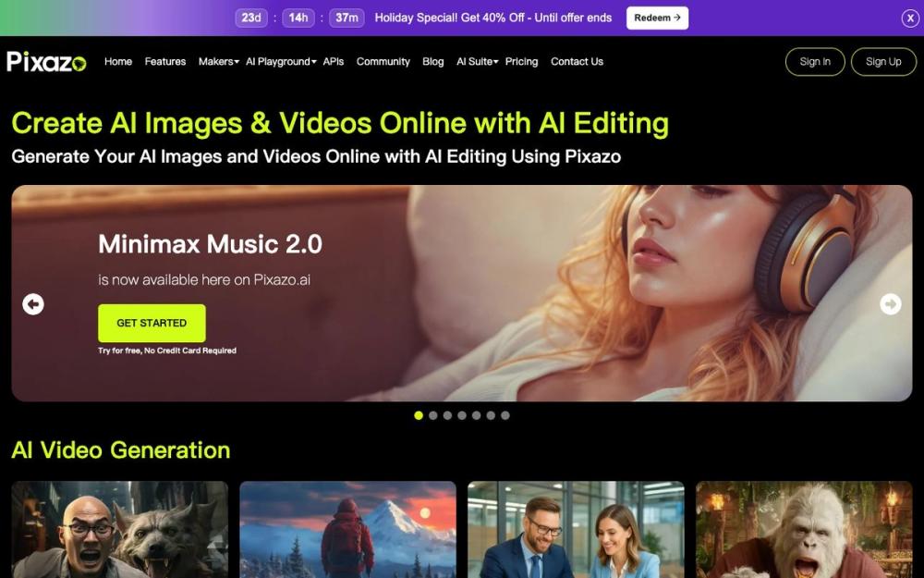
Task: Open the APIs page
Action: tap(333, 61)
